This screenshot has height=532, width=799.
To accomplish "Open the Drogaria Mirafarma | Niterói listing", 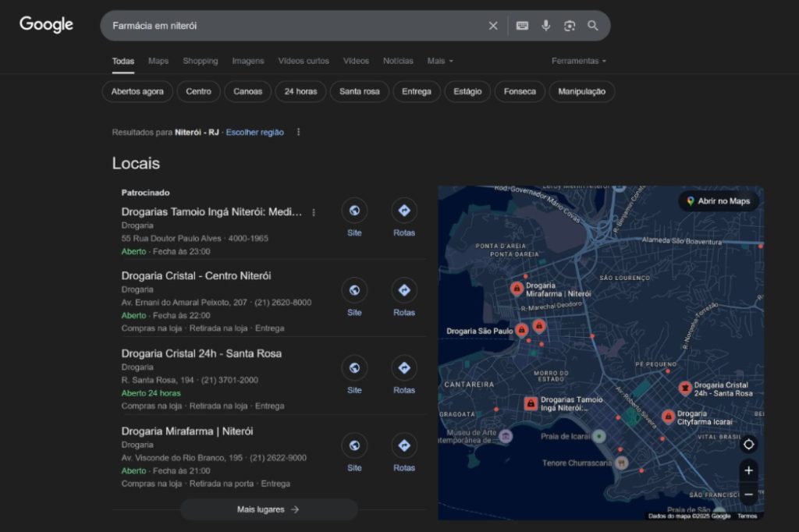I will tap(187, 431).
